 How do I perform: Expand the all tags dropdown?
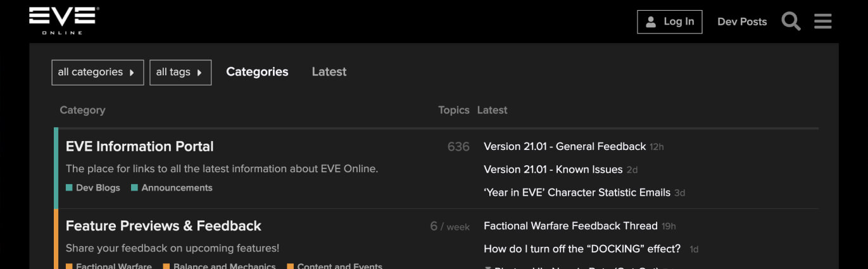click(180, 72)
